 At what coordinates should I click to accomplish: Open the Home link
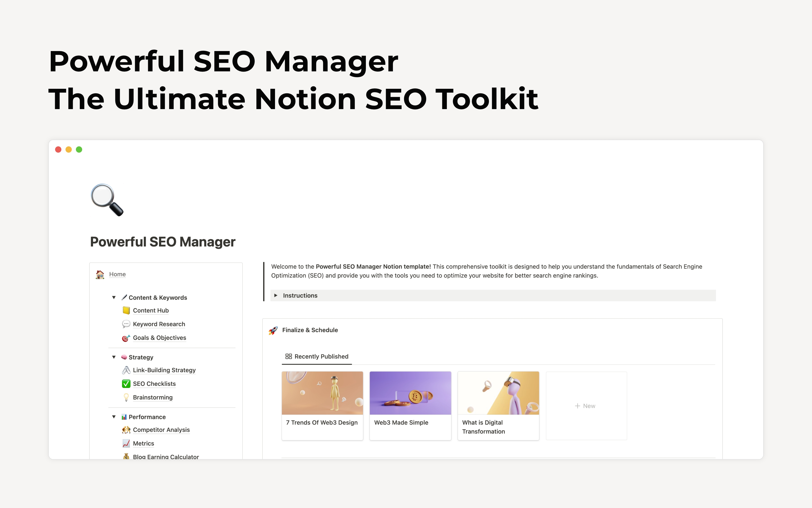117,274
